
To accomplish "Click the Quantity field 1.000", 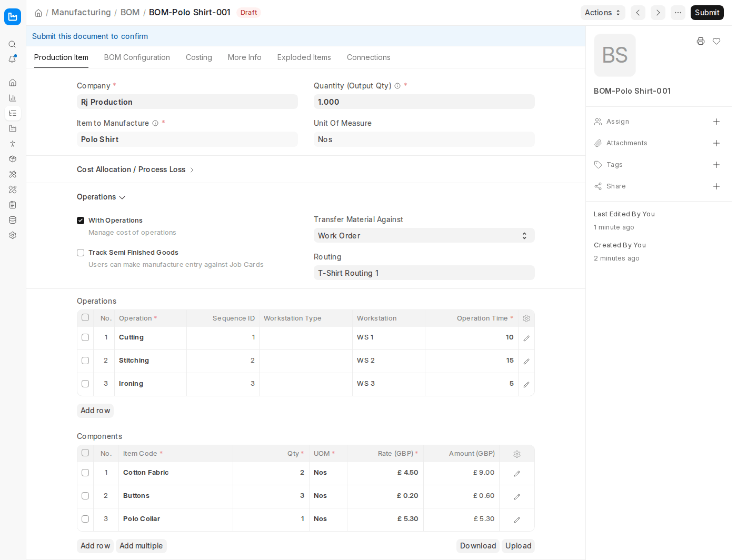I will point(424,102).
